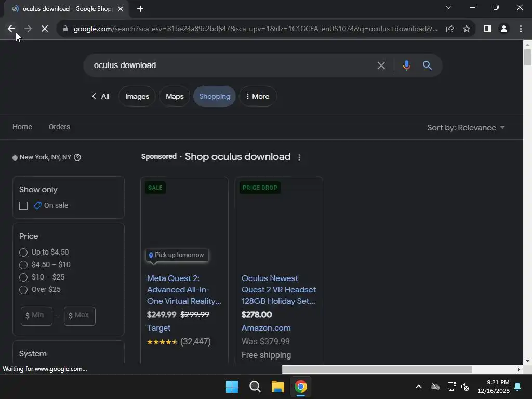The image size is (532, 399).
Task: Open the Oculus Newest Quest 2 VR Headset link
Action: coord(278,290)
